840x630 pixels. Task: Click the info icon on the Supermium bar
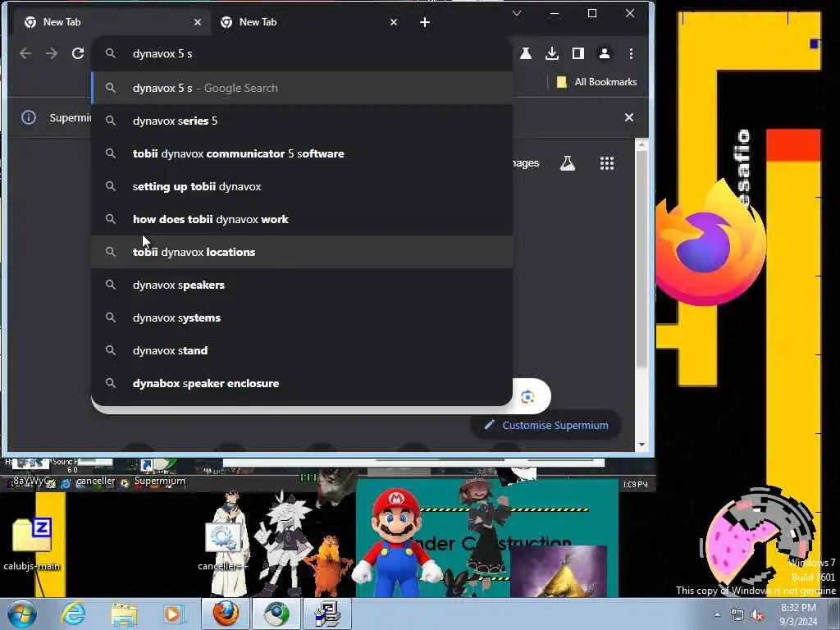29,117
